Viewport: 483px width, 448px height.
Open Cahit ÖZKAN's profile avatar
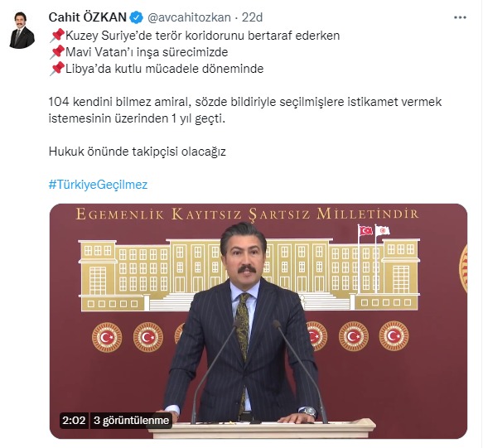click(22, 30)
